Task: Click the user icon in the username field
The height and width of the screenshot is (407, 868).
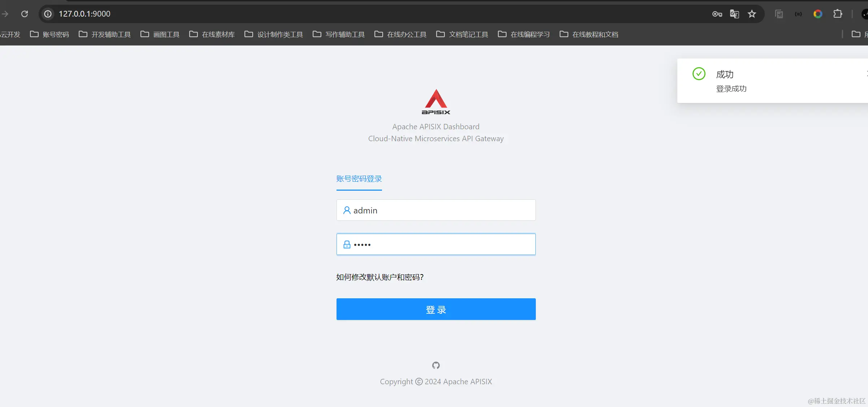Action: click(x=347, y=210)
